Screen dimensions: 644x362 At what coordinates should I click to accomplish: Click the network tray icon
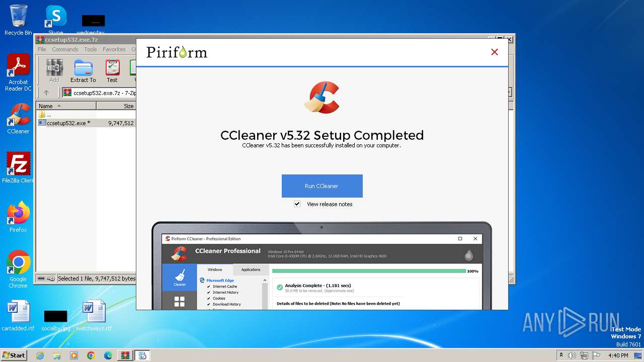584,355
